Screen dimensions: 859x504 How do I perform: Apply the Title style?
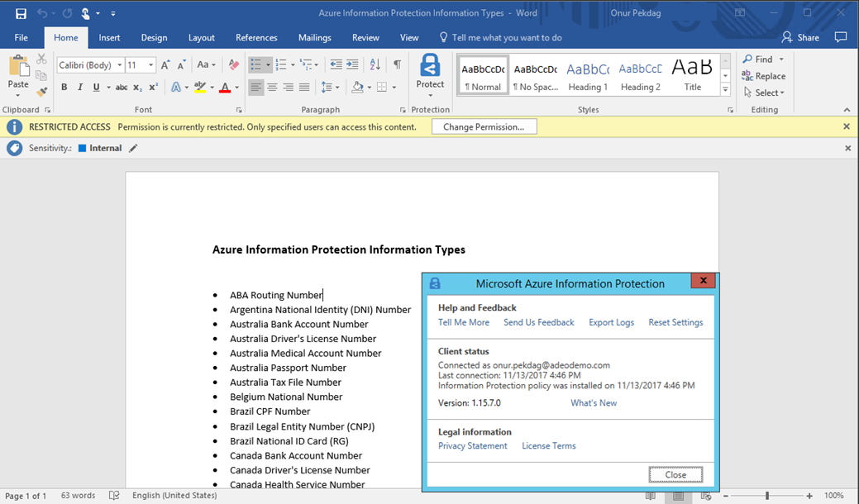[693, 75]
